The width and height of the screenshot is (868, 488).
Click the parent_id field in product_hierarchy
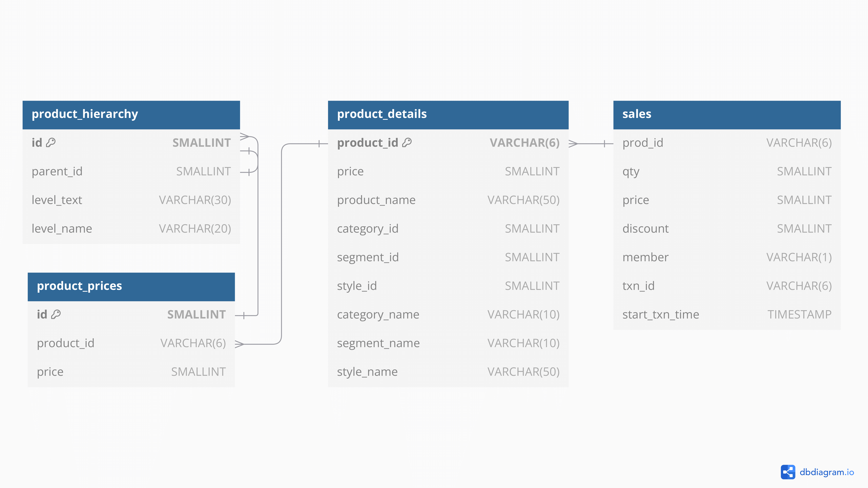(x=131, y=171)
